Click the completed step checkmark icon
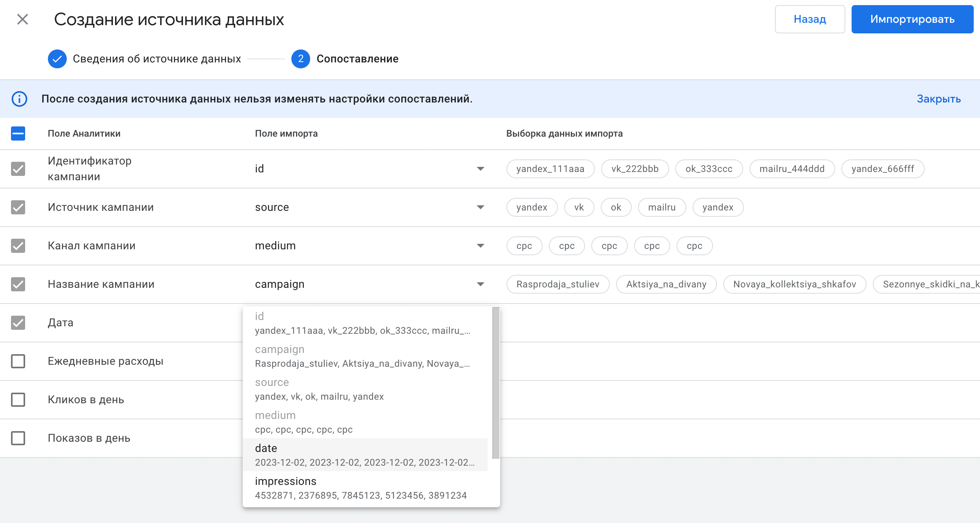 (x=57, y=59)
